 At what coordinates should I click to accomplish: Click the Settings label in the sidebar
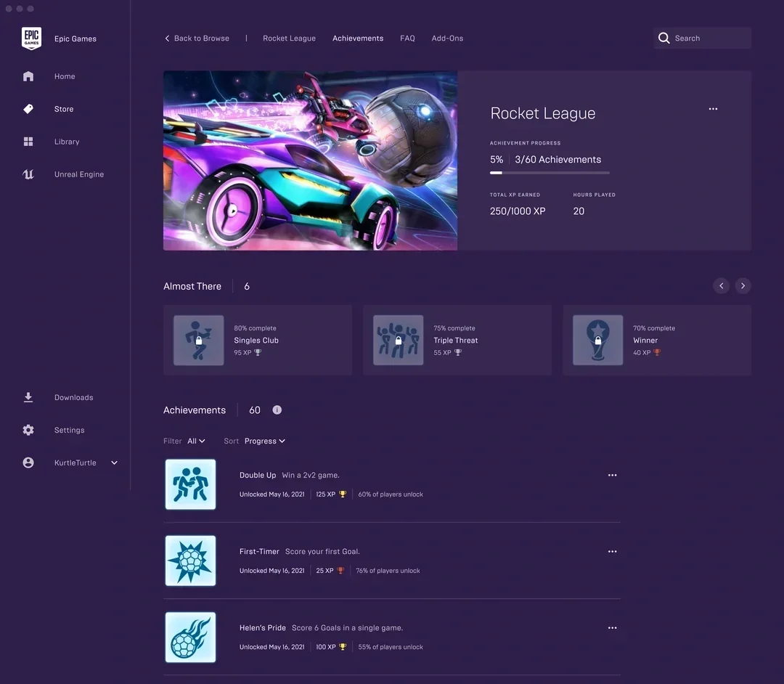[x=70, y=430]
